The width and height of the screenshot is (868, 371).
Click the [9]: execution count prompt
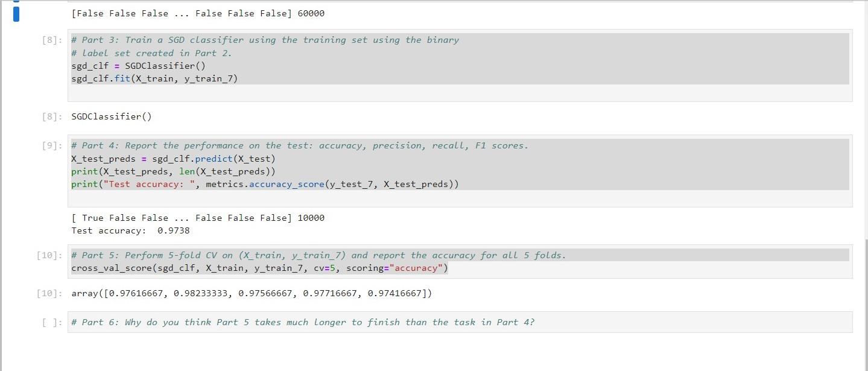coord(51,145)
